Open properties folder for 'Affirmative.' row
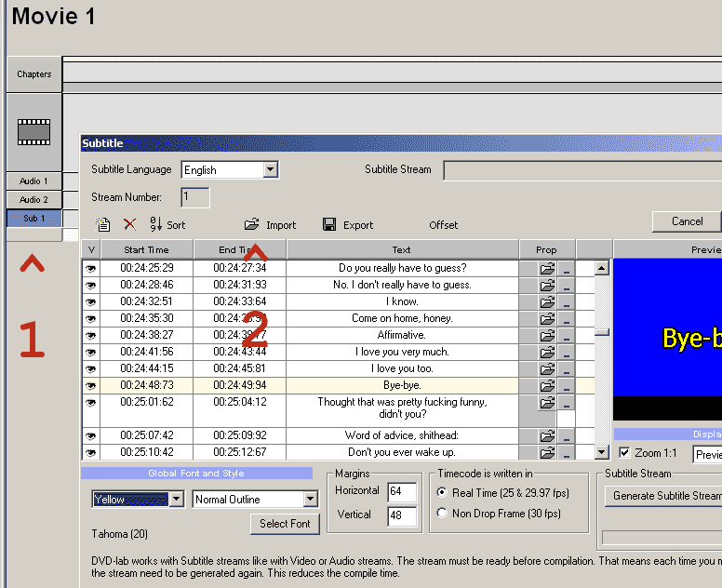Image resolution: width=722 pixels, height=588 pixels. coord(547,336)
